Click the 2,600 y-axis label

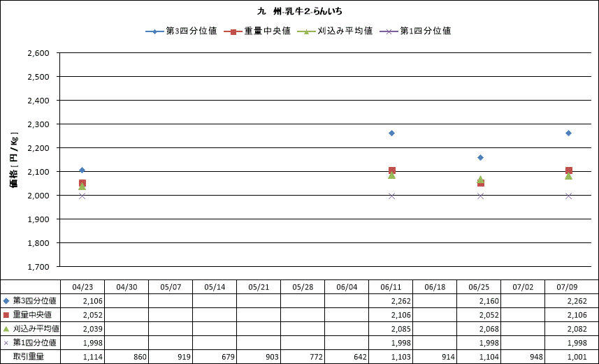click(x=38, y=53)
